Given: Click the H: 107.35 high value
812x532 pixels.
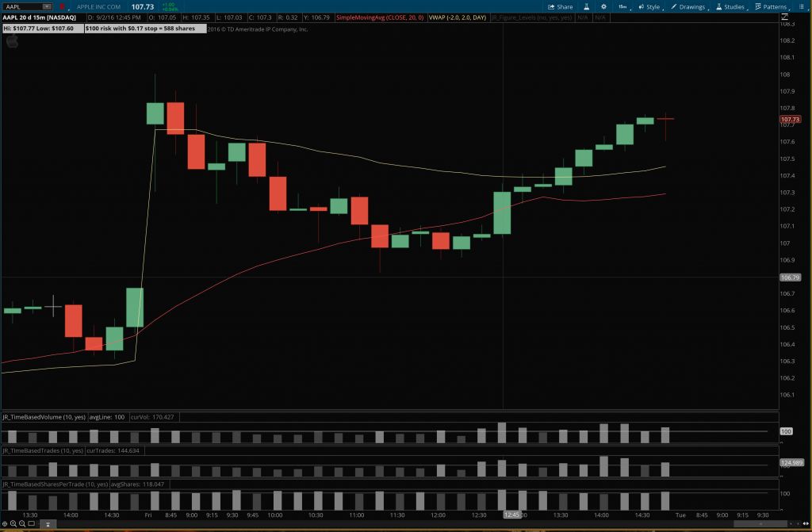Looking at the screenshot, I should pyautogui.click(x=196, y=17).
